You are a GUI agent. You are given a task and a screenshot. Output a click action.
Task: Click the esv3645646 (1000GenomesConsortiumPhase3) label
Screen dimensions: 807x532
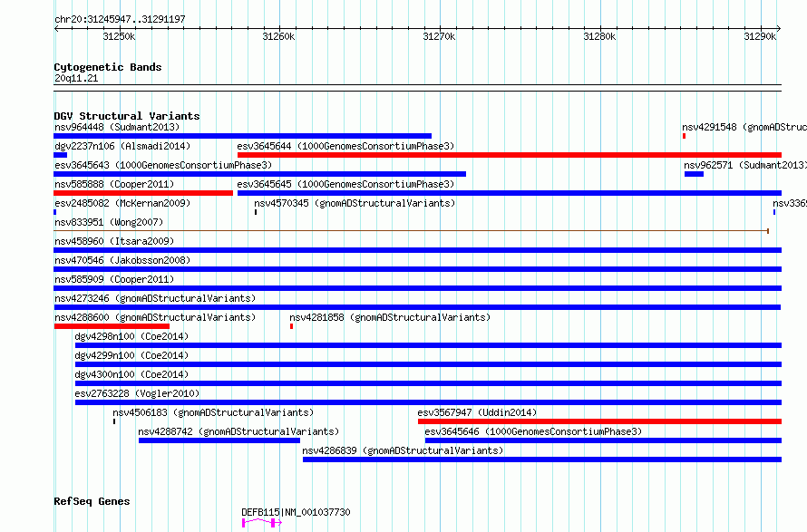coord(534,431)
